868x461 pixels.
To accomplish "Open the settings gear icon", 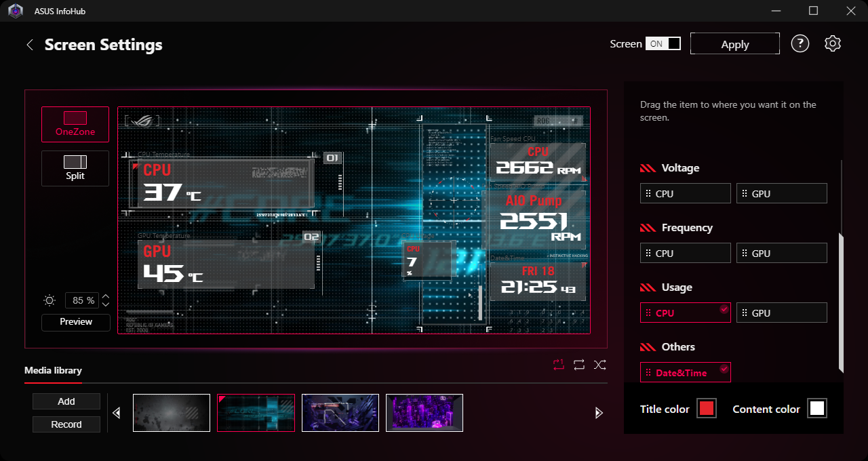I will pyautogui.click(x=833, y=44).
